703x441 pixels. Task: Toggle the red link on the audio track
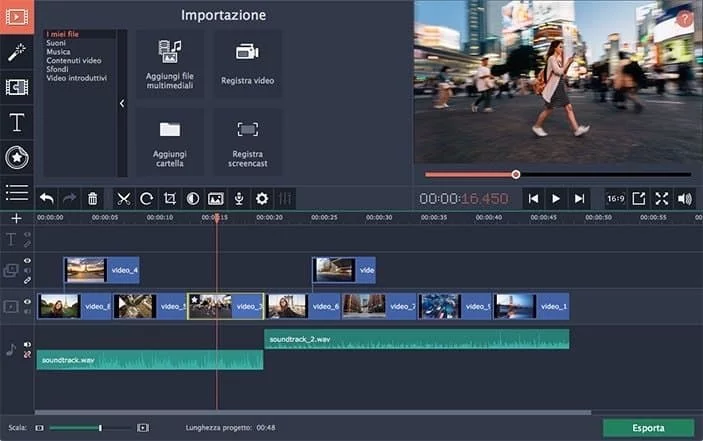coord(27,355)
